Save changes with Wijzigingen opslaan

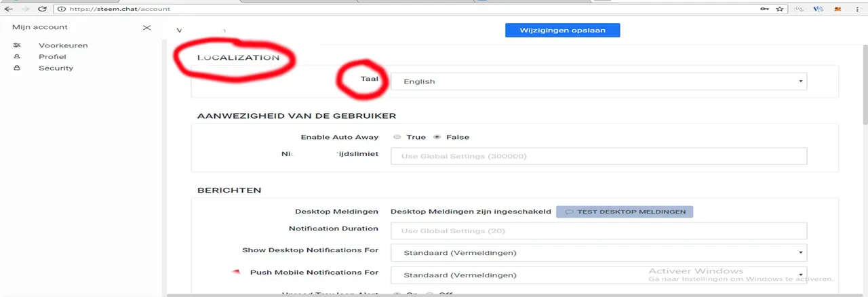pyautogui.click(x=562, y=31)
